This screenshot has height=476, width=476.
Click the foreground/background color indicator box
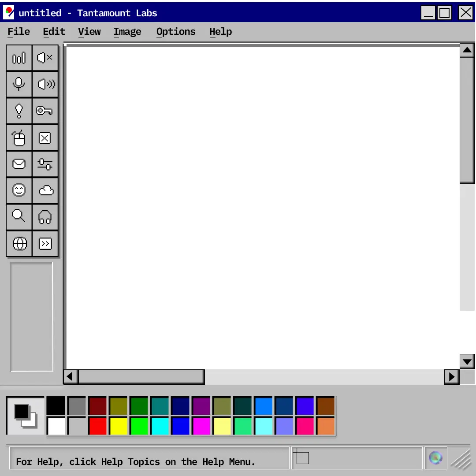[25, 416]
